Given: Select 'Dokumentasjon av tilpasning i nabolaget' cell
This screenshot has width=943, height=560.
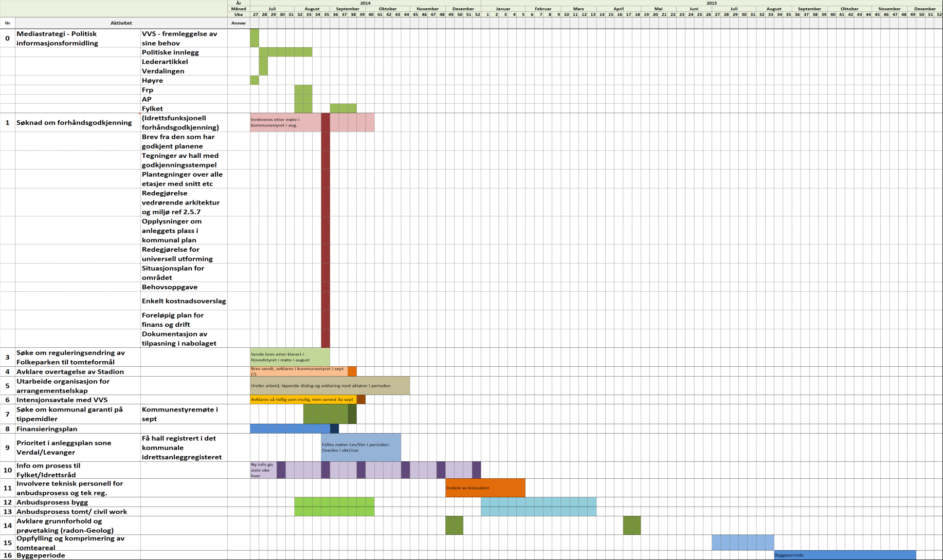Looking at the screenshot, I should pyautogui.click(x=184, y=339).
